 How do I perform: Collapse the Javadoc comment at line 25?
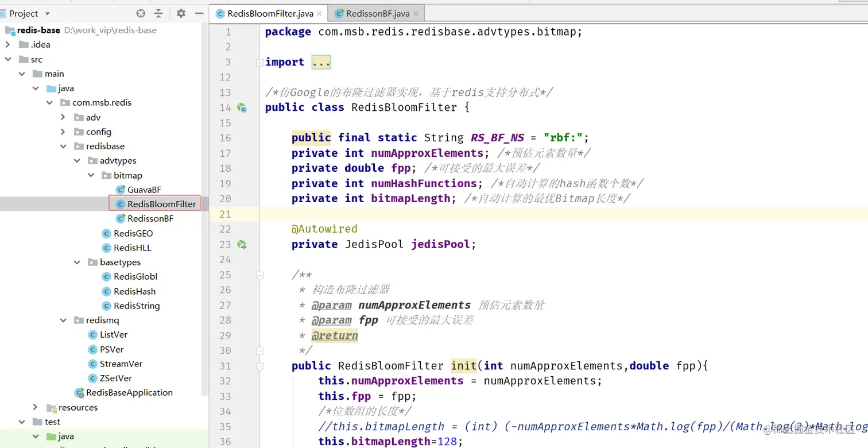(x=259, y=275)
